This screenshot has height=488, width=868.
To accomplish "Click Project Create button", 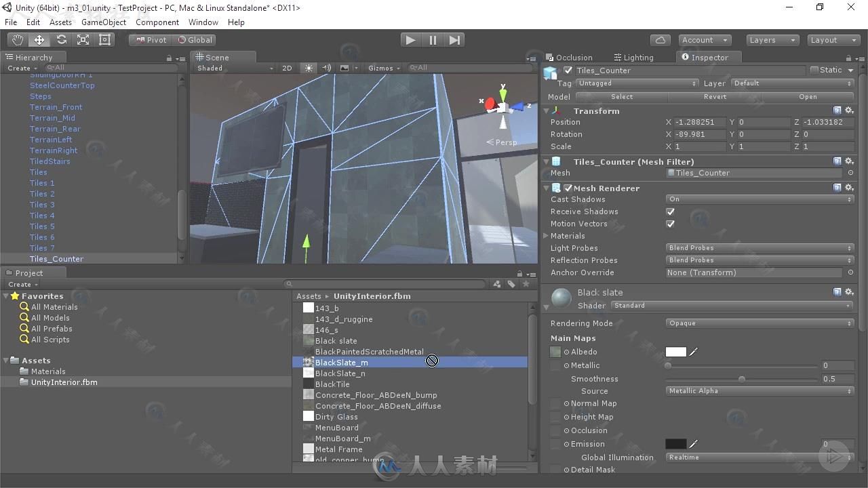I will 22,284.
